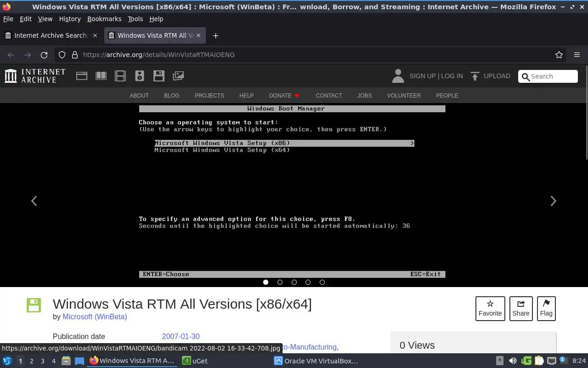This screenshot has width=588, height=368.
Task: Click the green software floppy item icon
Action: tap(34, 305)
